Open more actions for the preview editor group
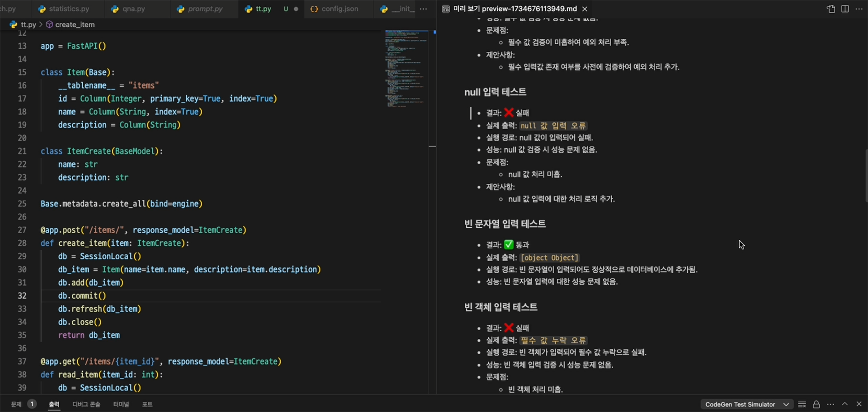The height and width of the screenshot is (412, 868). (859, 9)
